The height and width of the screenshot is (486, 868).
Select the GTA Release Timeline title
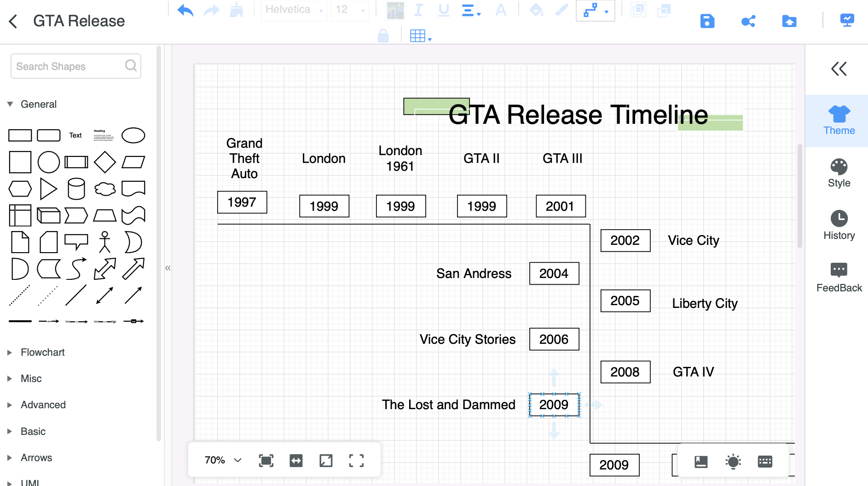578,115
